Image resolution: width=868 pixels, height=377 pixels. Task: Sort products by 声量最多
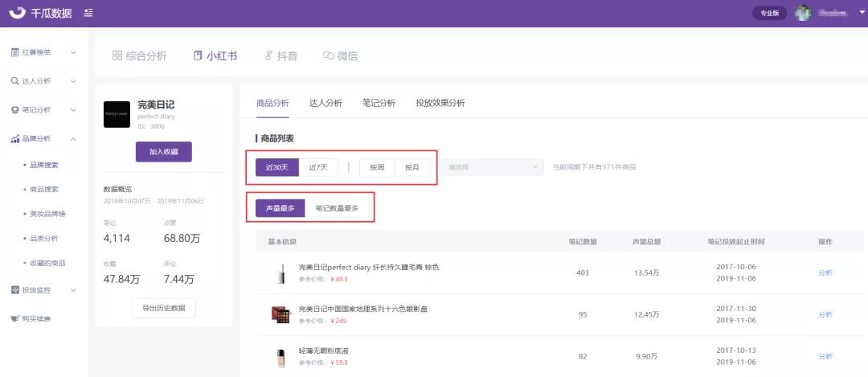pos(280,208)
